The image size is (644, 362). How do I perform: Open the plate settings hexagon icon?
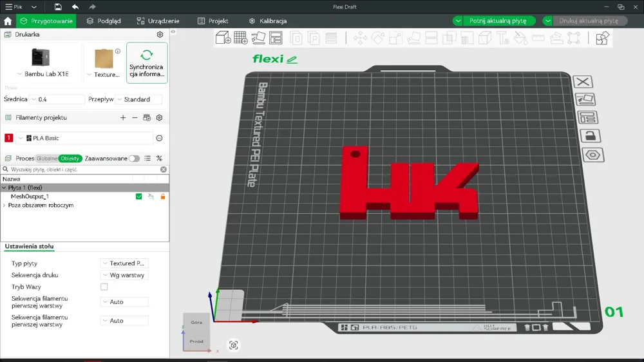592,155
